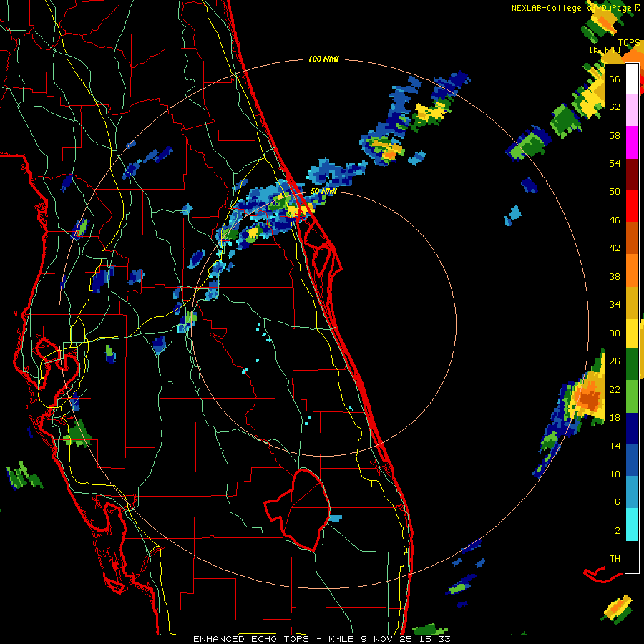Image resolution: width=644 pixels, height=644 pixels.
Task: Click the "26" legend value
Action: click(x=615, y=361)
